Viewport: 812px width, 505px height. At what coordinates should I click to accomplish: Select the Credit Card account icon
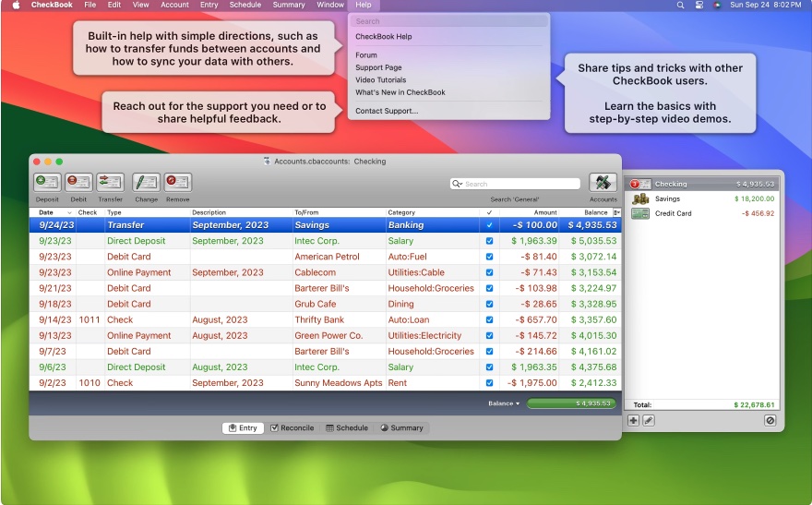point(640,213)
